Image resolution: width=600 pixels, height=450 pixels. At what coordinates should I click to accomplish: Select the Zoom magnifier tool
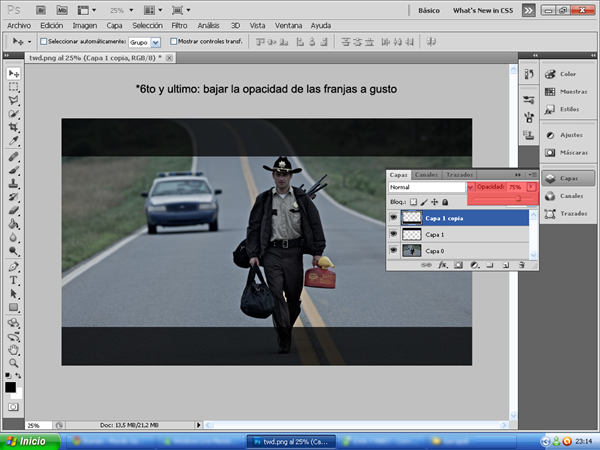(x=14, y=363)
